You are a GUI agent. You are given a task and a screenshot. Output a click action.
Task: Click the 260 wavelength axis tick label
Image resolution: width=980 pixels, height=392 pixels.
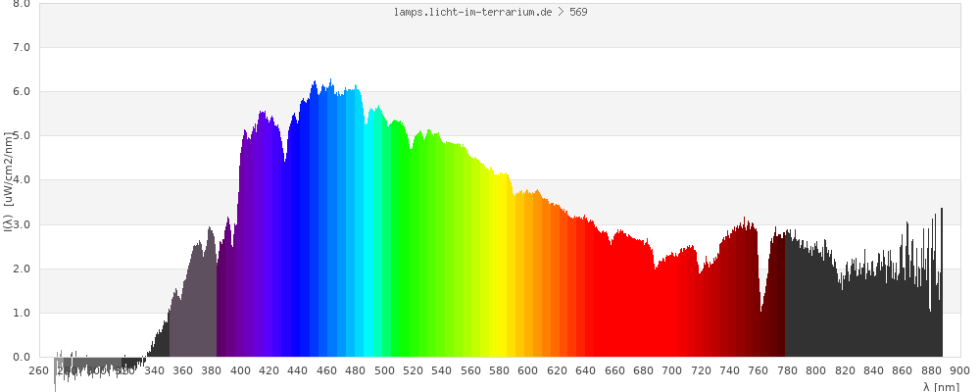click(x=39, y=370)
